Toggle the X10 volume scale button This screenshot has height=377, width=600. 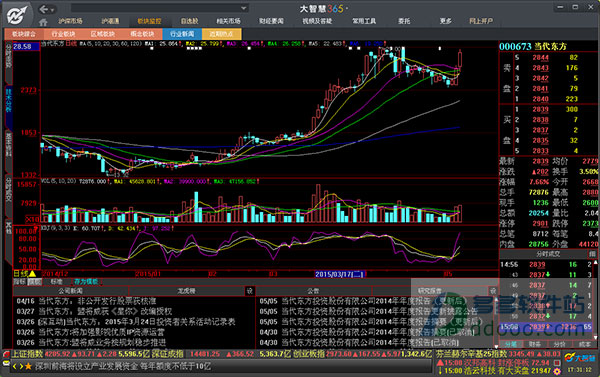tap(32, 219)
